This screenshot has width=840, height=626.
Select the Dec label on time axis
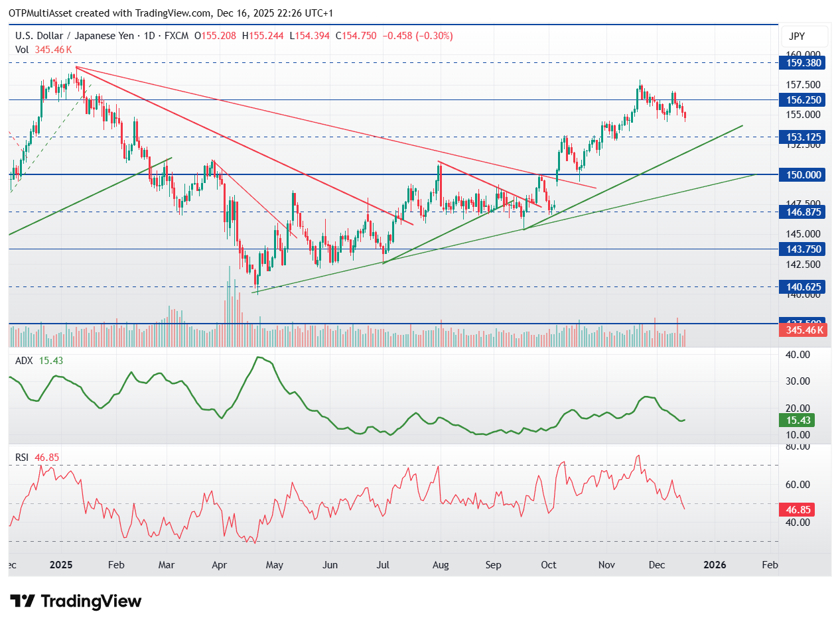(657, 565)
